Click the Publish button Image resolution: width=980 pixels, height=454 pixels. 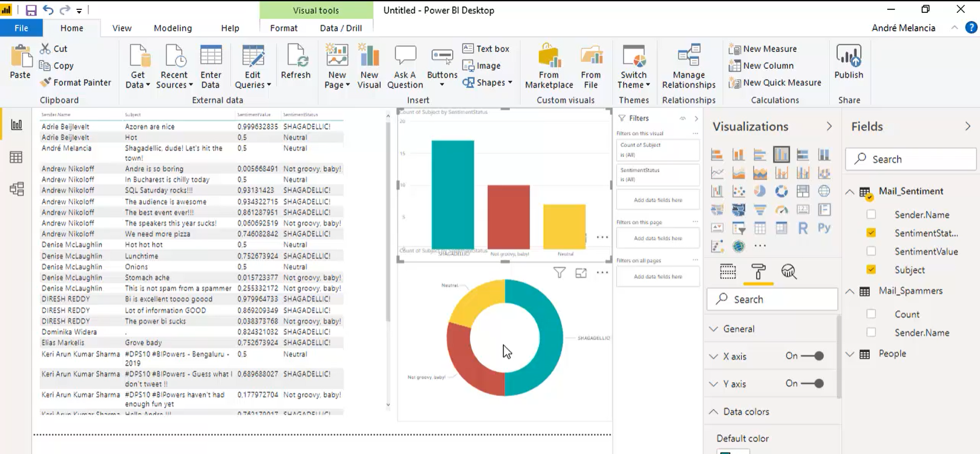(x=849, y=62)
